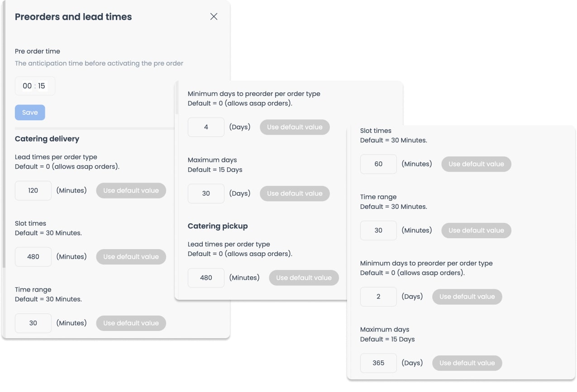
Task: Select the minutes field showing 15
Action: pos(42,86)
